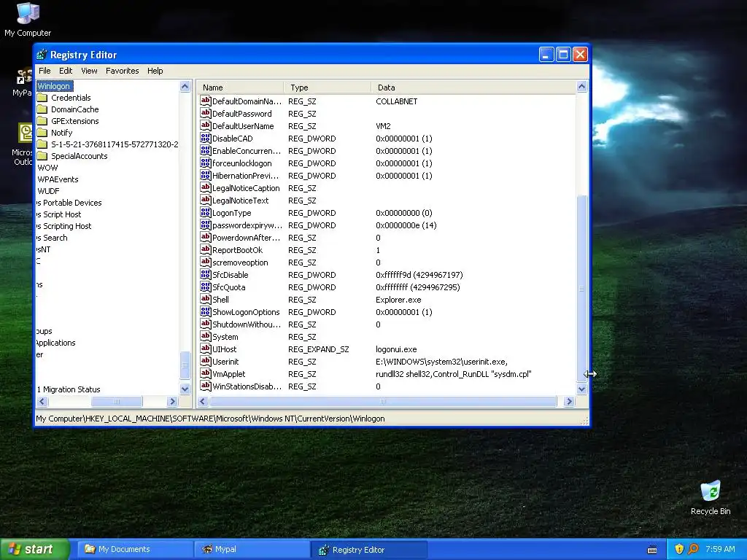Screen dimensions: 747x560
Task: Click the Name column header
Action: [240, 87]
